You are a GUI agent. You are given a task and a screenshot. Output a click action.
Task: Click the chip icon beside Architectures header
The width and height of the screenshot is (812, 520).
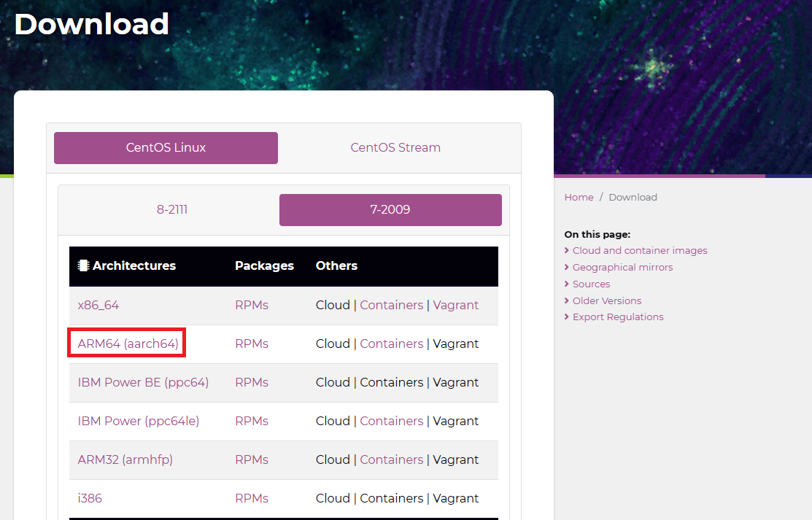[x=83, y=265]
